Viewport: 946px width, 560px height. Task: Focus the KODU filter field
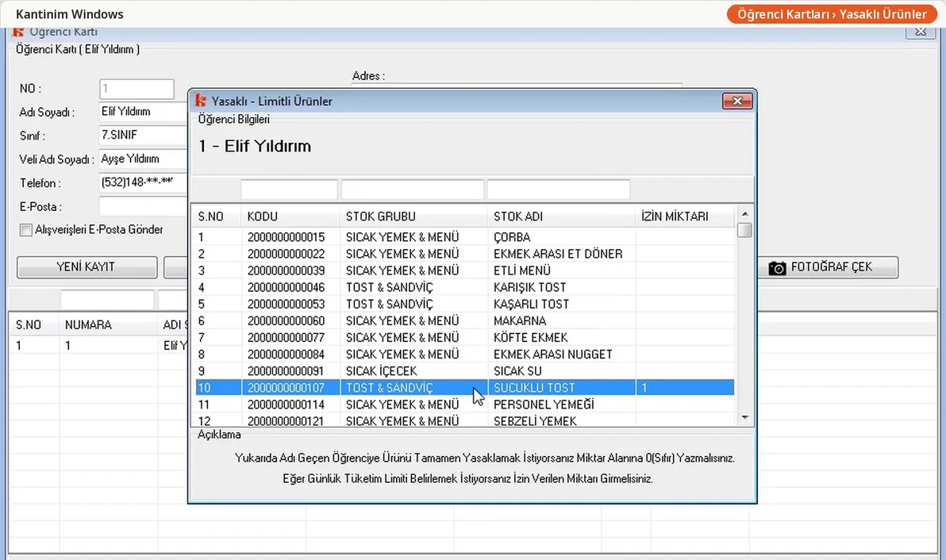289,190
